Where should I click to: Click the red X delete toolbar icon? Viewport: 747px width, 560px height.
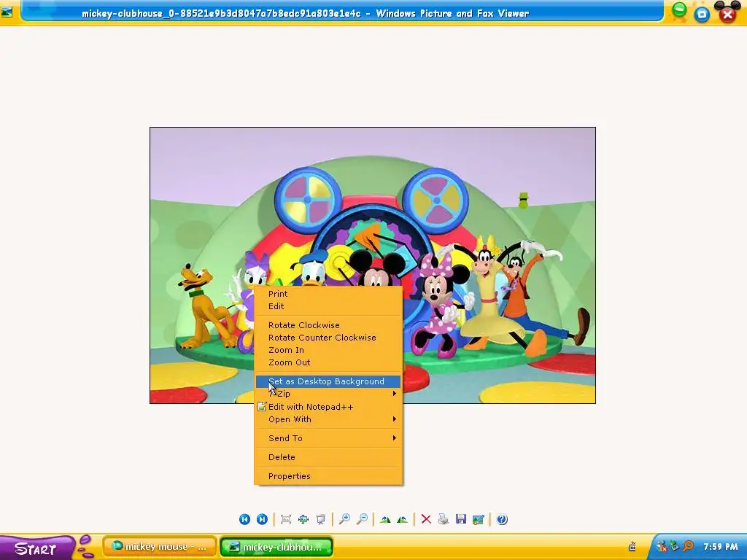[x=426, y=519]
